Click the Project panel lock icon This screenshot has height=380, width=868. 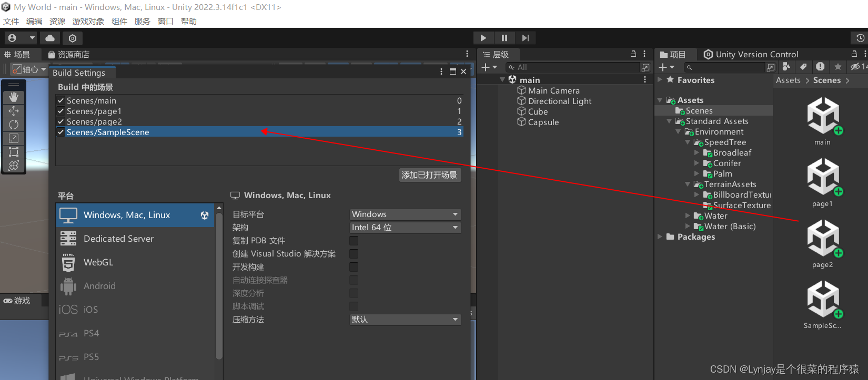click(x=854, y=54)
